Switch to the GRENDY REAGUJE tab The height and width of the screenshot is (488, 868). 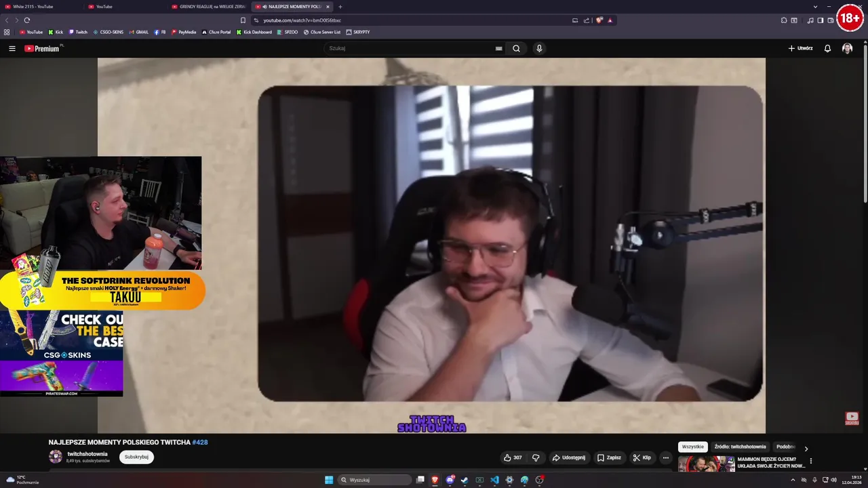pos(209,7)
